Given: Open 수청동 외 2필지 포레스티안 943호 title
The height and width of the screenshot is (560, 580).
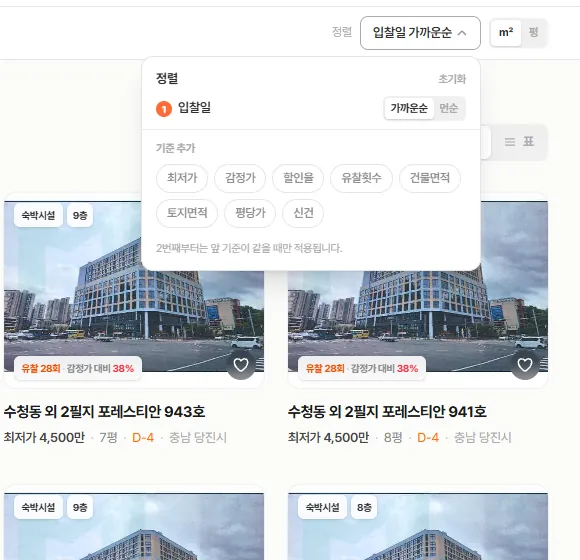Looking at the screenshot, I should point(104,412).
